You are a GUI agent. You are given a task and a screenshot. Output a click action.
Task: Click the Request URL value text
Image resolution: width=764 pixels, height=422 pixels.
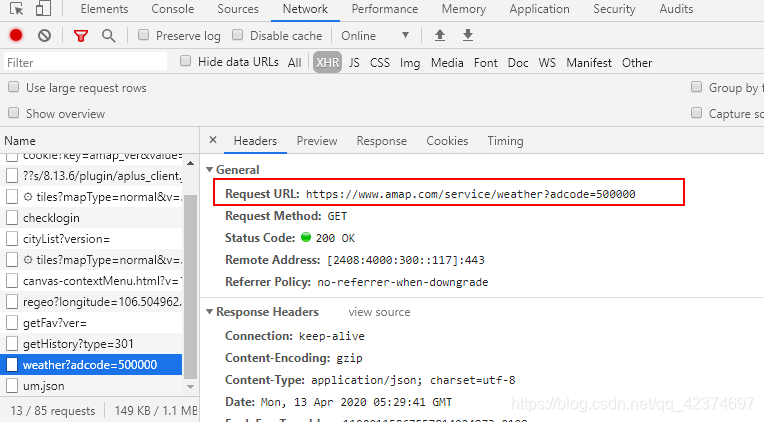coord(471,194)
